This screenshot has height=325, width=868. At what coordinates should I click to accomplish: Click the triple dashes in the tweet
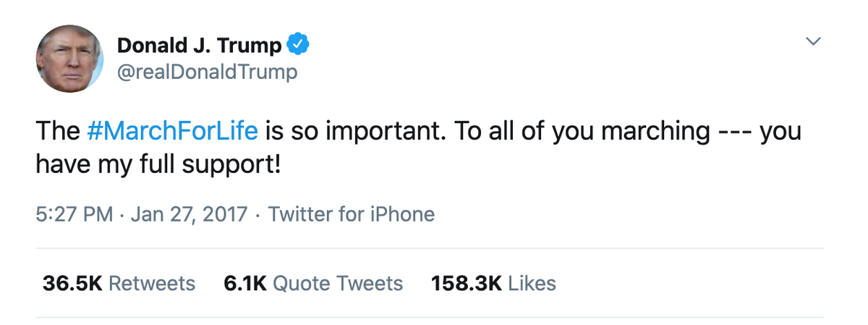click(734, 132)
